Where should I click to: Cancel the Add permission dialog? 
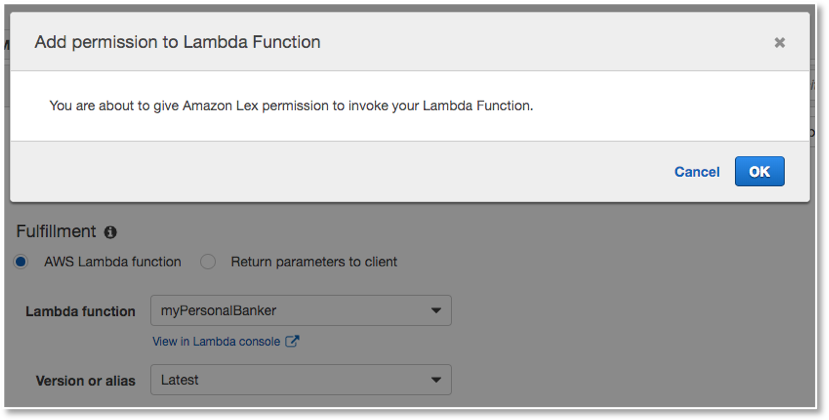[x=697, y=172]
